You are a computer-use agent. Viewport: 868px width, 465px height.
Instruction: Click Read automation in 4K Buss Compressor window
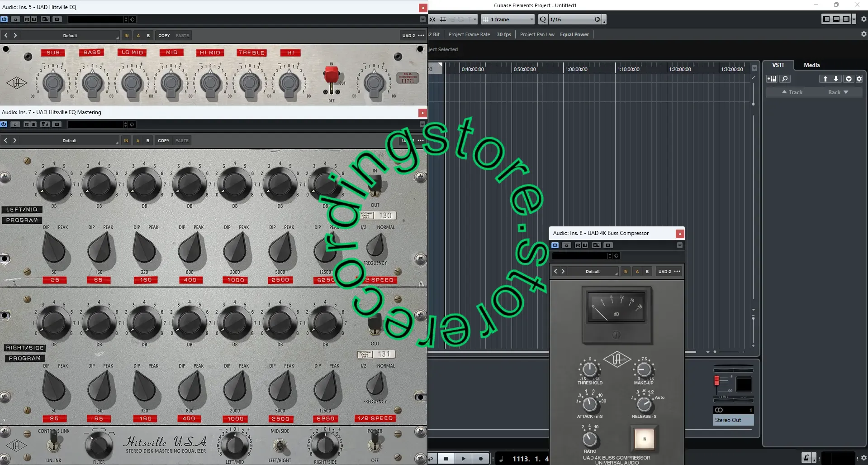pyautogui.click(x=578, y=245)
